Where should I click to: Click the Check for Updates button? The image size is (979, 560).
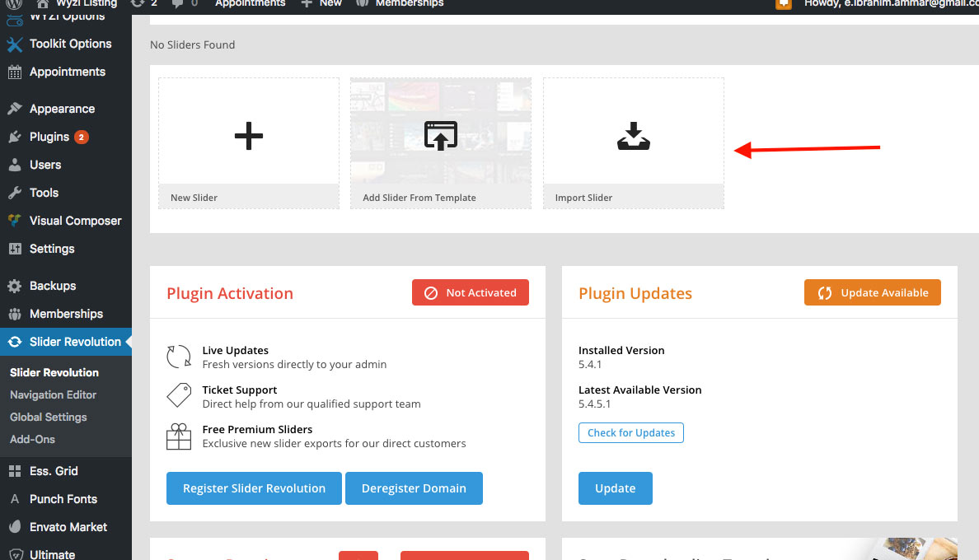tap(631, 433)
